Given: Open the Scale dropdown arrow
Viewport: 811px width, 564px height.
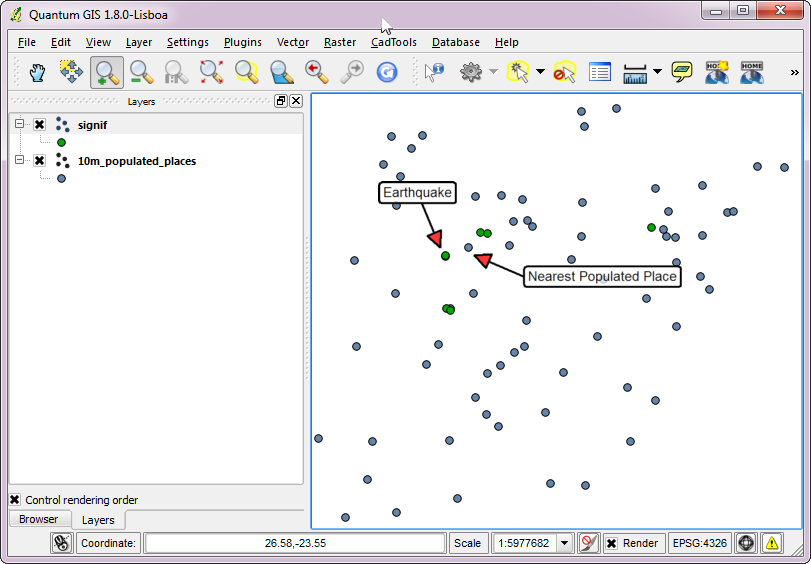Looking at the screenshot, I should click(x=564, y=543).
